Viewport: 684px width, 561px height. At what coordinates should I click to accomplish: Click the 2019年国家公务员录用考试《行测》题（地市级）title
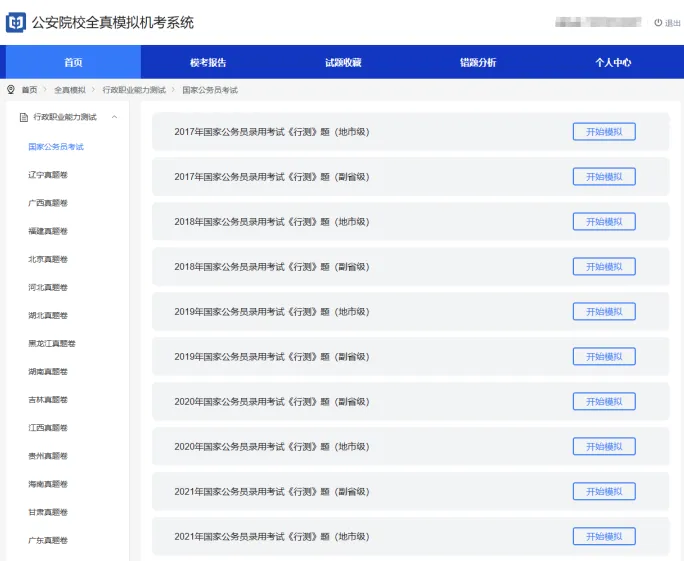272,311
